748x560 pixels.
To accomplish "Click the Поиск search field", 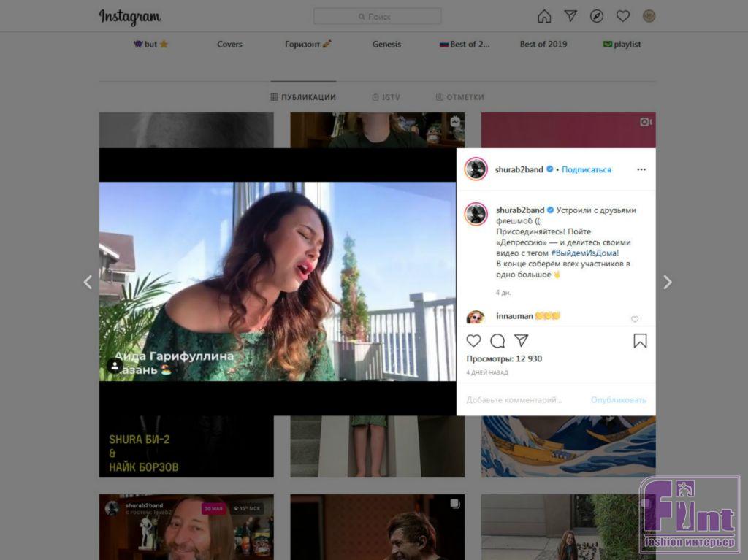I will (378, 16).
